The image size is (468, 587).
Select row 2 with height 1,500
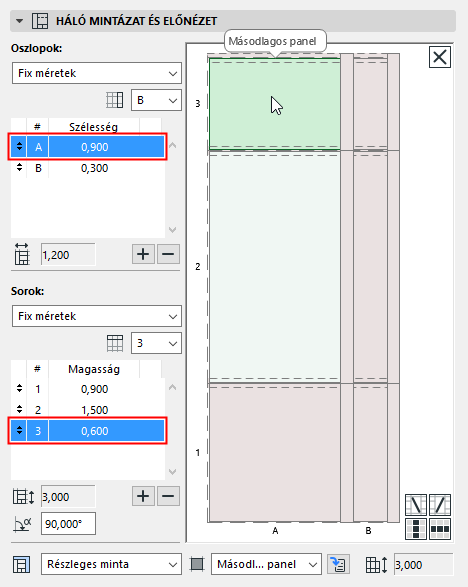point(88,410)
